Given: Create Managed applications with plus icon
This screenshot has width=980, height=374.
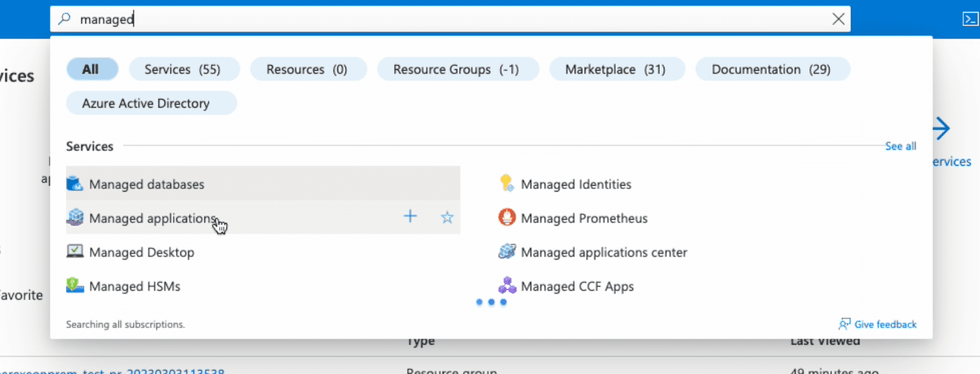Looking at the screenshot, I should pos(410,216).
